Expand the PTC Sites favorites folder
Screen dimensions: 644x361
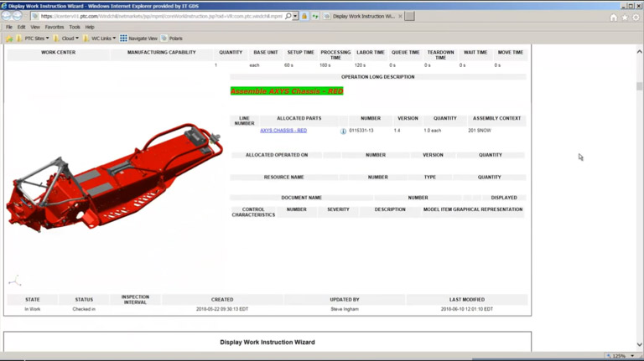point(33,39)
